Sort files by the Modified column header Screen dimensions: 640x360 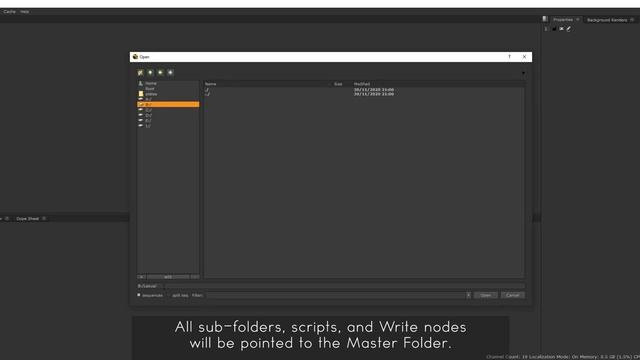(x=362, y=84)
